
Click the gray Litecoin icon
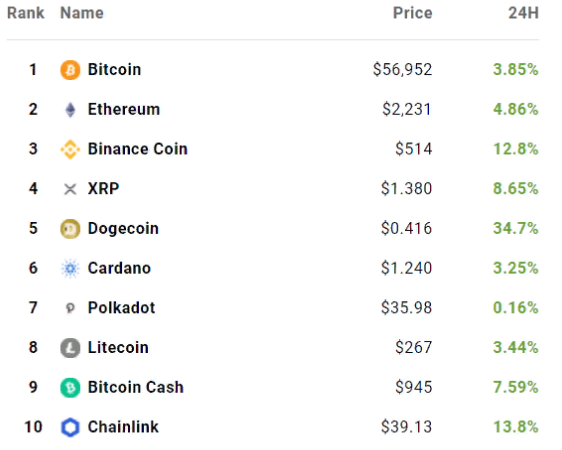[70, 348]
